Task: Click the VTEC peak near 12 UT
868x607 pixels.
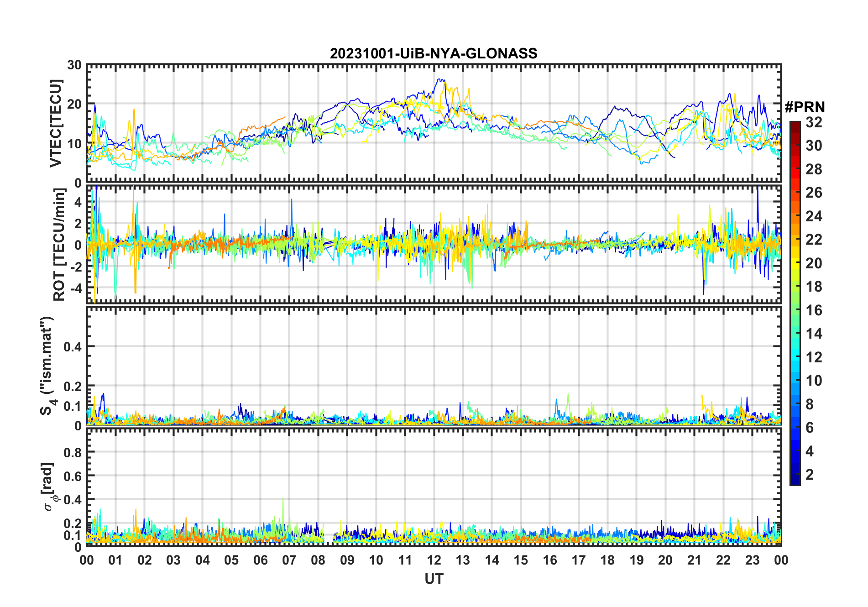Action: pyautogui.click(x=440, y=80)
